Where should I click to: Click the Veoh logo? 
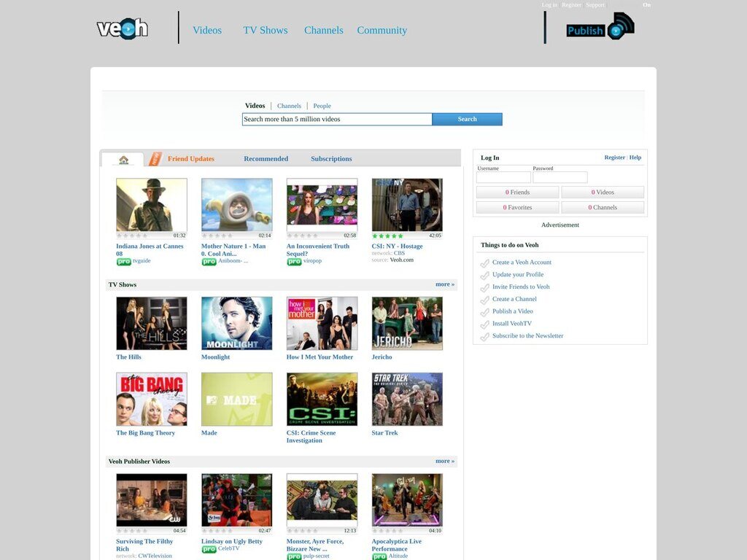pos(123,28)
